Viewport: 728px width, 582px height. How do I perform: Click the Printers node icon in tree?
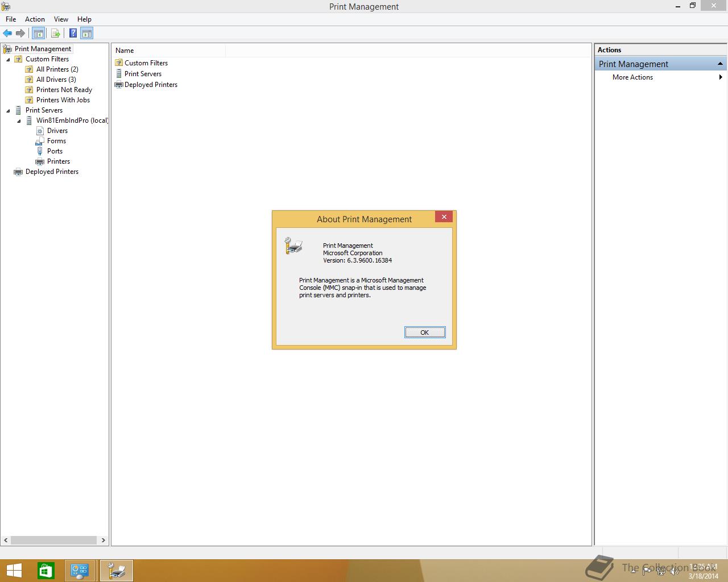(40, 161)
